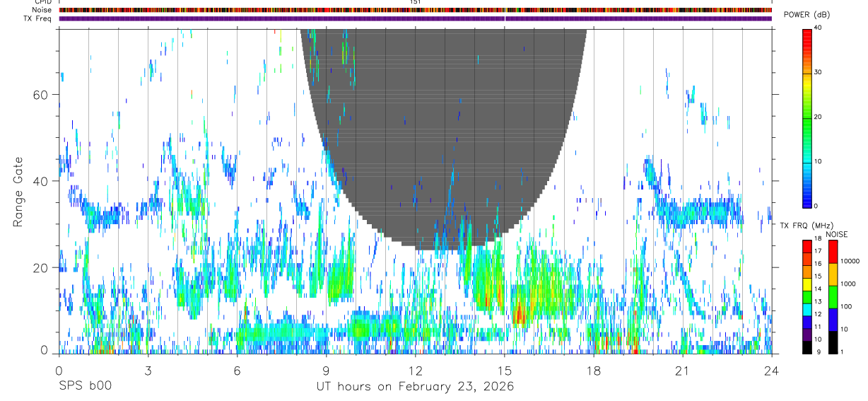Click the 14 tick on TX FRQ legend
The width and height of the screenshot is (868, 401).
(x=818, y=289)
